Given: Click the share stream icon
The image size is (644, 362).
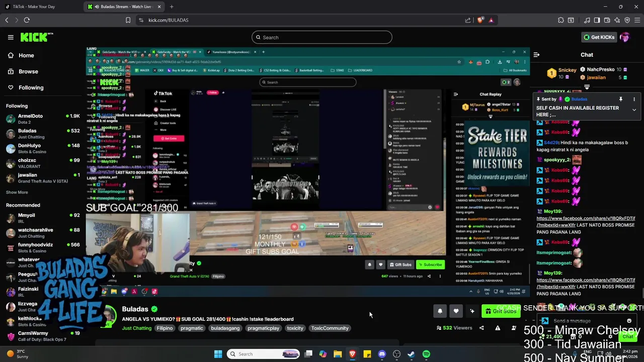Looking at the screenshot, I should pos(481,328).
